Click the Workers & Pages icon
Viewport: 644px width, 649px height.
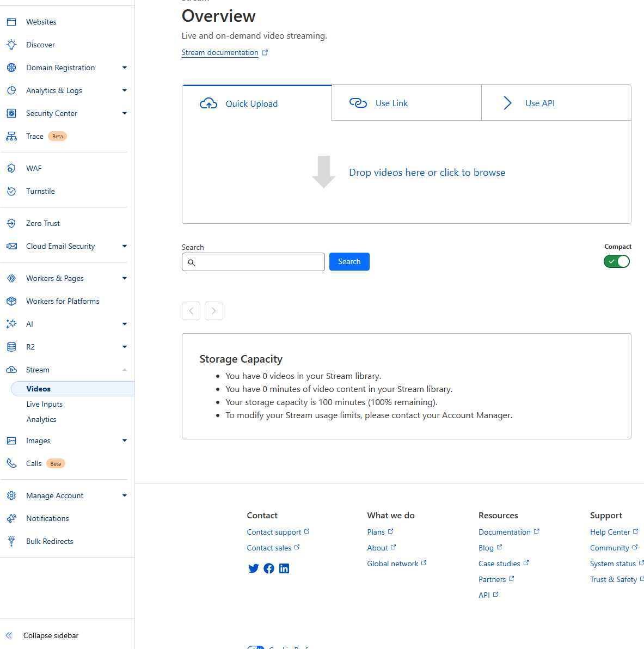[11, 279]
